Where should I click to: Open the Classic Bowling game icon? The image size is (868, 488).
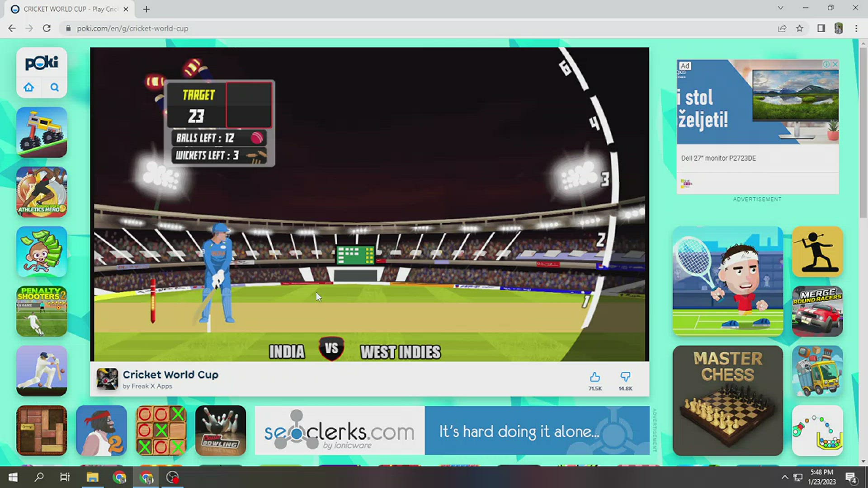coord(221,430)
